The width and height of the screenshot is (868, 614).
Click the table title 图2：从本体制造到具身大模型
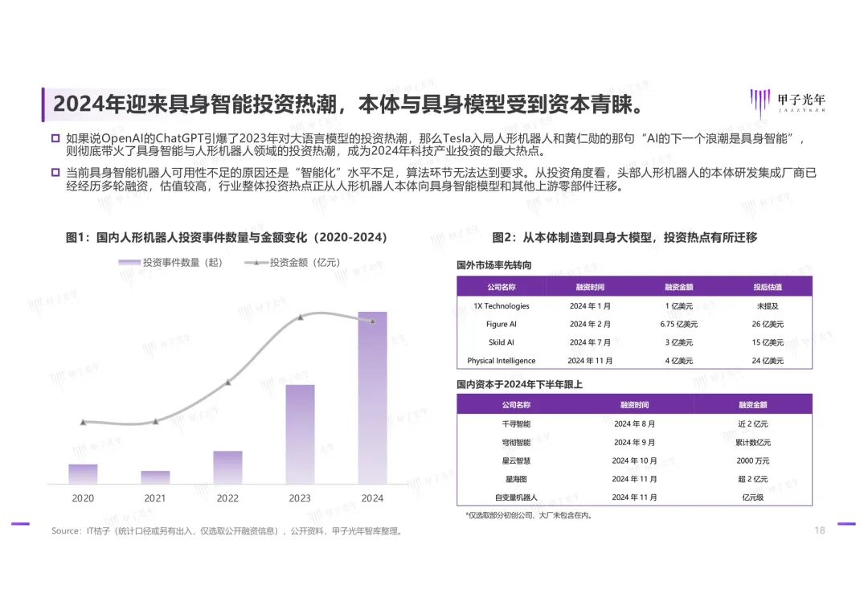624,238
